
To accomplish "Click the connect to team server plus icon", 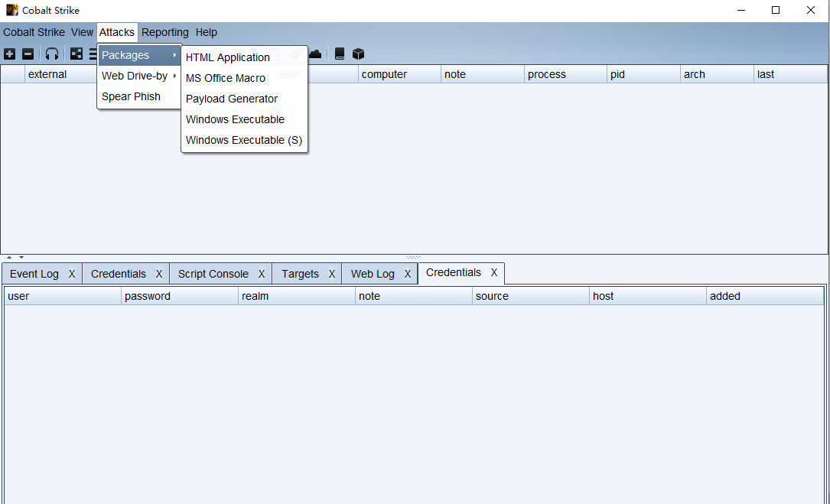I will coord(9,54).
